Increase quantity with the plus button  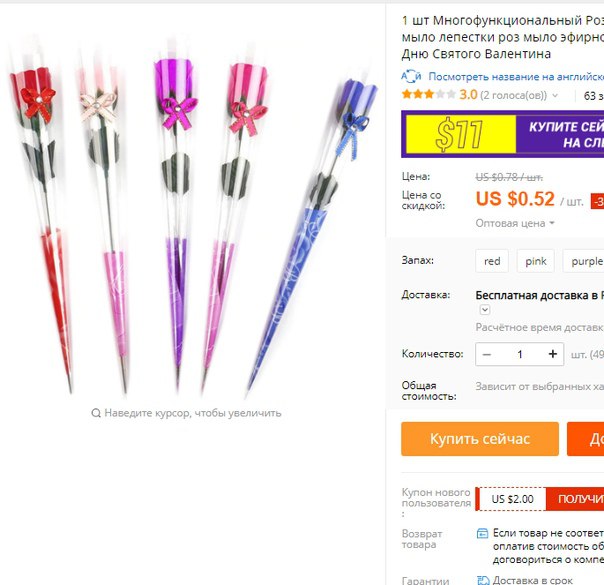pyautogui.click(x=553, y=354)
